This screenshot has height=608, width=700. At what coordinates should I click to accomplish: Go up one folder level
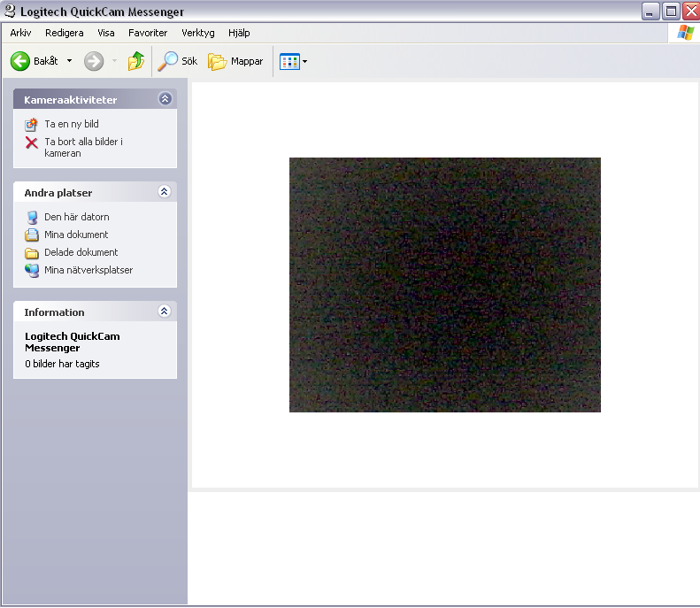[135, 61]
